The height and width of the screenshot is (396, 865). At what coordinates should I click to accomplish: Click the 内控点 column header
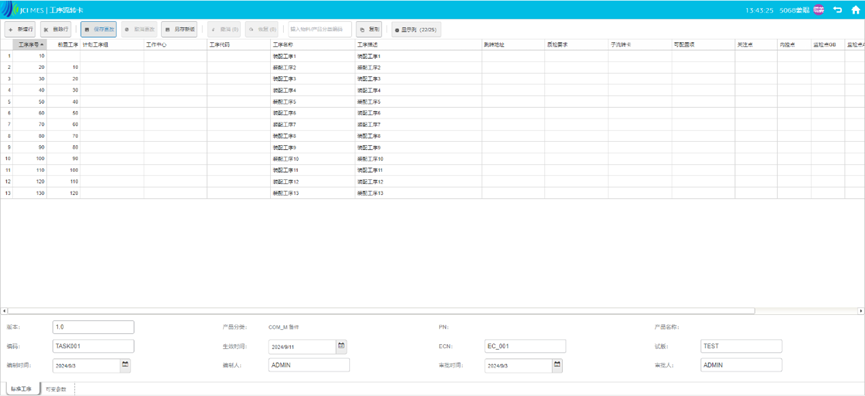point(794,45)
